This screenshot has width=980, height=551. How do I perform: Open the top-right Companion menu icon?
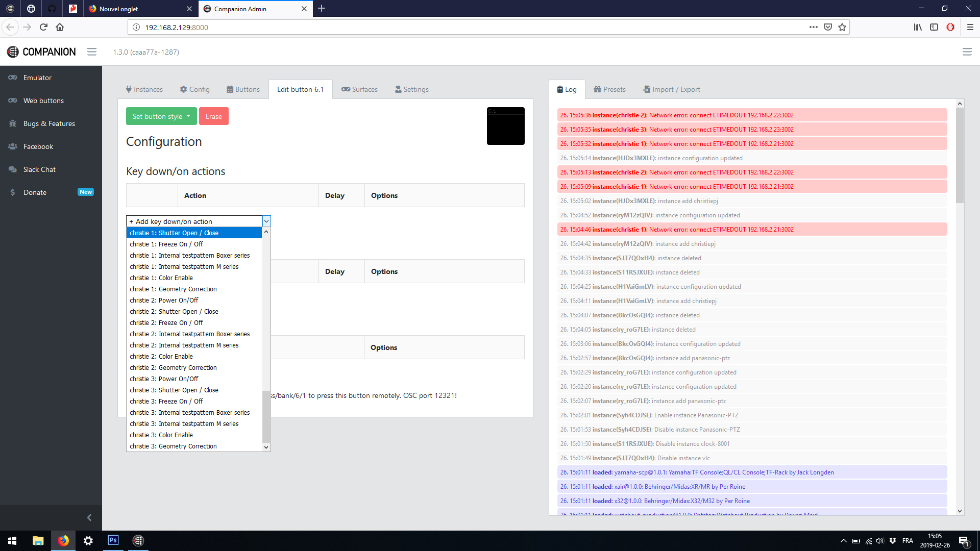968,52
